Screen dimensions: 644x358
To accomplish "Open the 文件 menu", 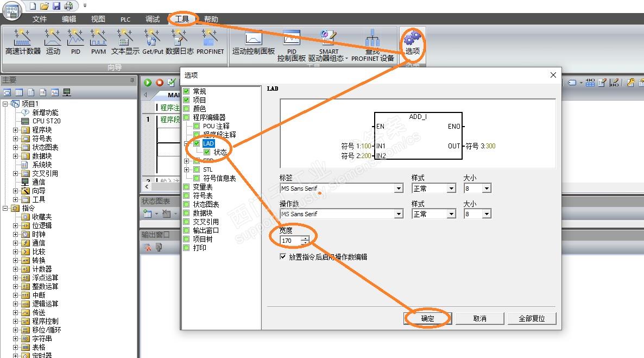I will click(x=40, y=19).
